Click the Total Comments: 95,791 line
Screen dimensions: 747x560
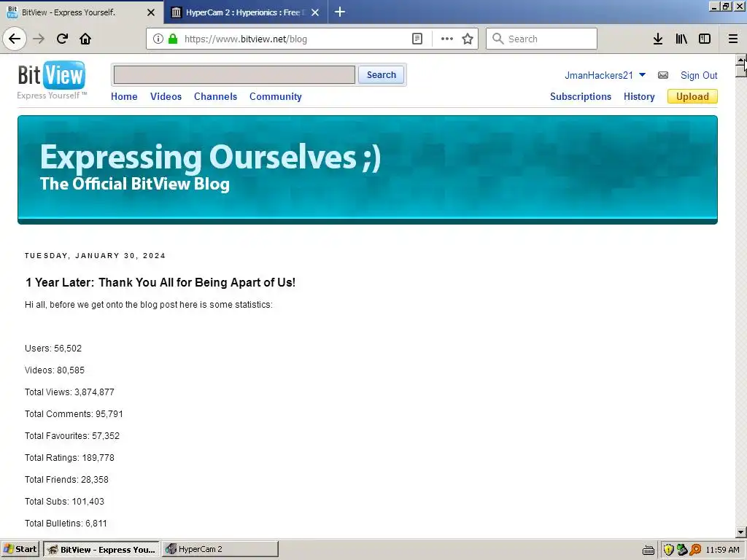click(74, 414)
